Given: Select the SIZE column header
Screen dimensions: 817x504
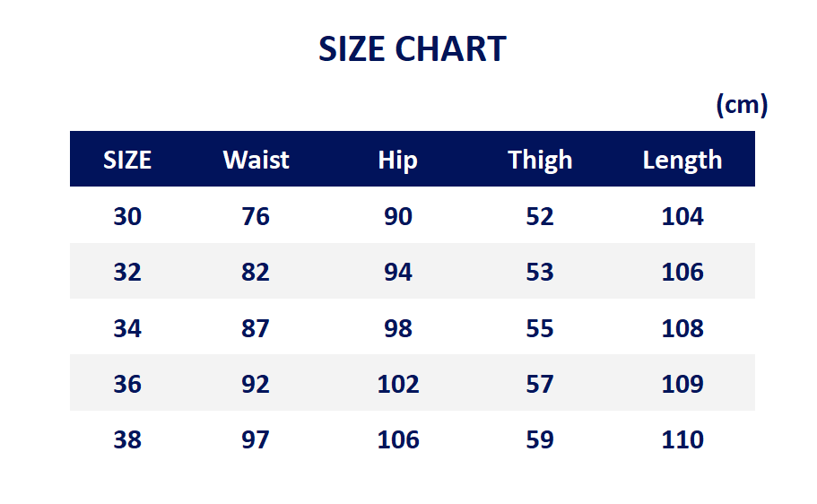Looking at the screenshot, I should (x=127, y=160).
